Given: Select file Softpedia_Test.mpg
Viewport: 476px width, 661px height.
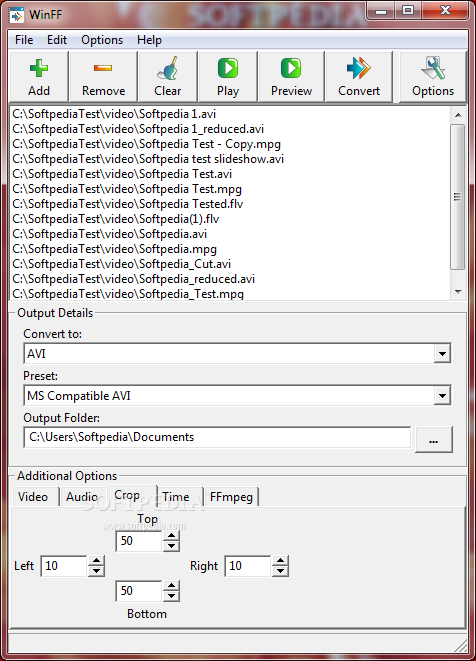Looking at the screenshot, I should 128,294.
